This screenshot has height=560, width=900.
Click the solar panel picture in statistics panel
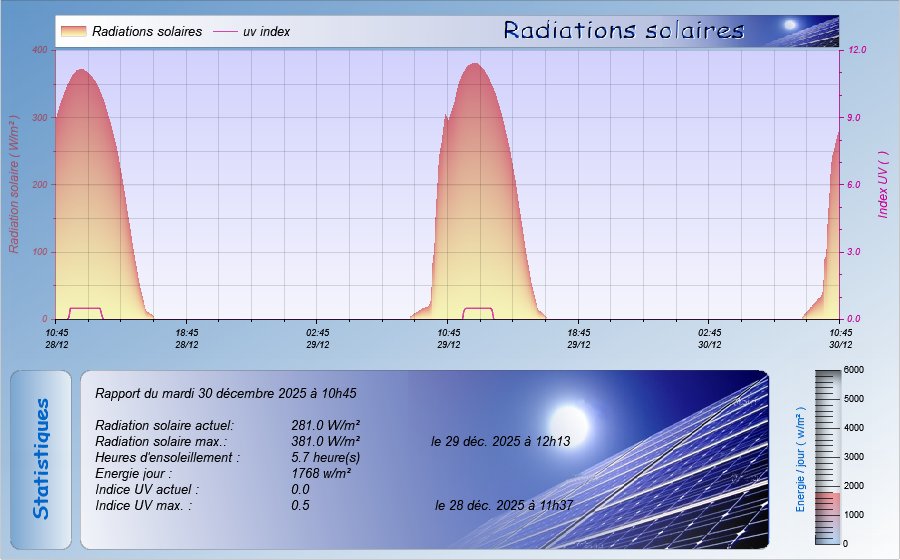pyautogui.click(x=680, y=470)
